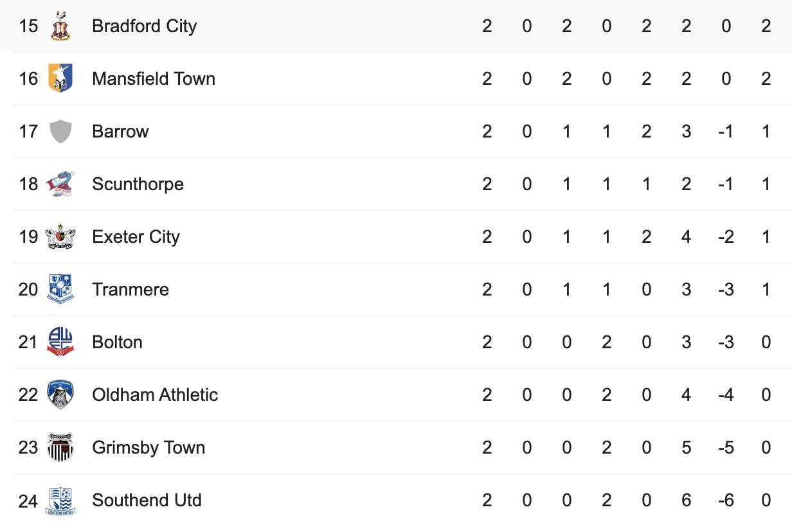The width and height of the screenshot is (792, 532).
Task: Click the Scunthorpe club crest
Action: click(60, 184)
